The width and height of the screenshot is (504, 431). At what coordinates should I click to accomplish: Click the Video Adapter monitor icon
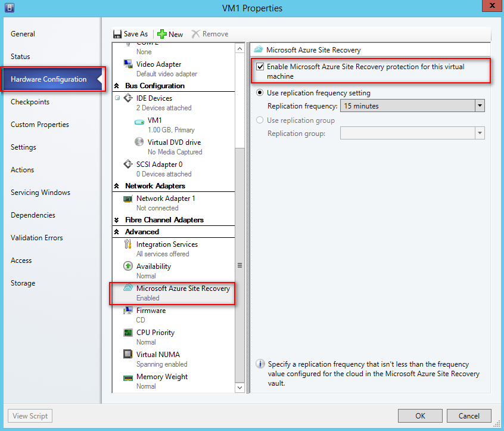pyautogui.click(x=128, y=64)
